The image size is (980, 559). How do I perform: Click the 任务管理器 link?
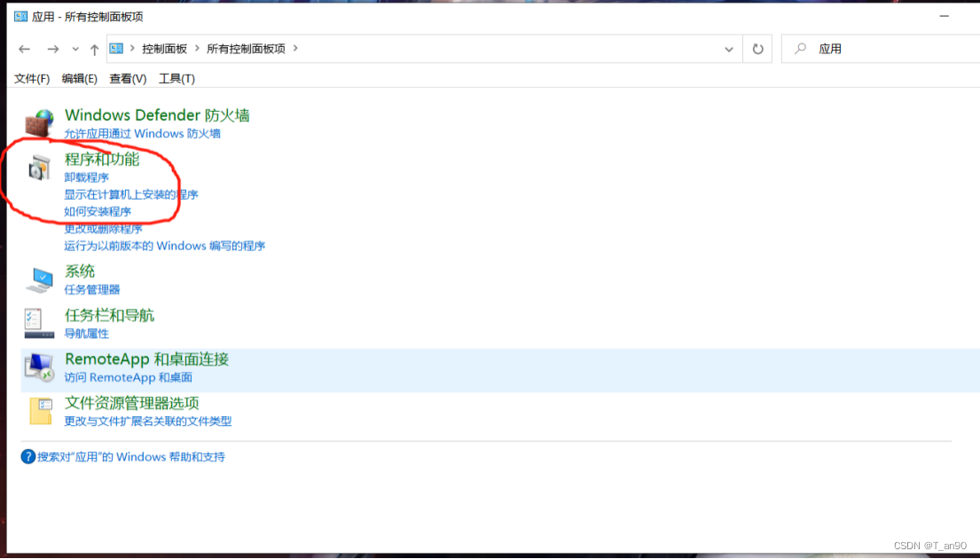coord(92,289)
